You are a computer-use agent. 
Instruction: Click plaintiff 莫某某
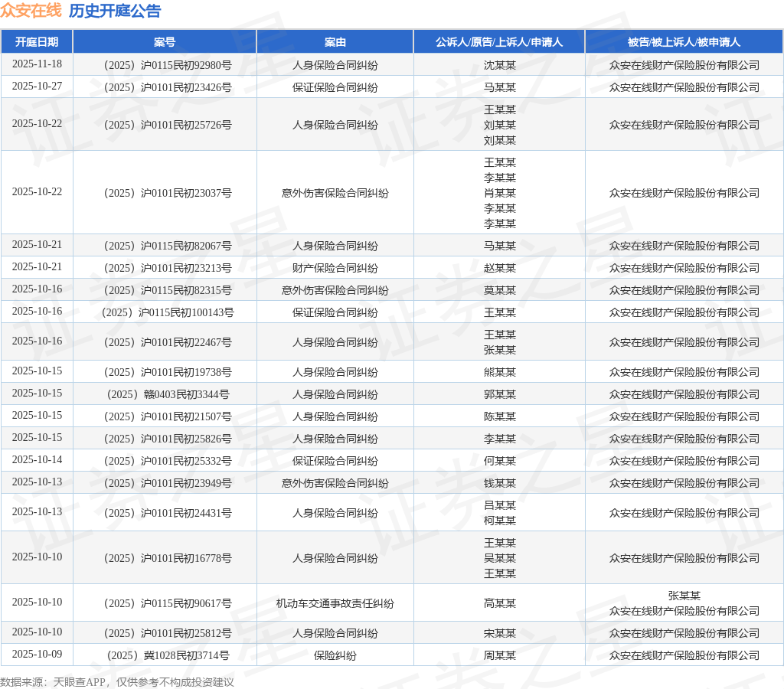point(499,290)
